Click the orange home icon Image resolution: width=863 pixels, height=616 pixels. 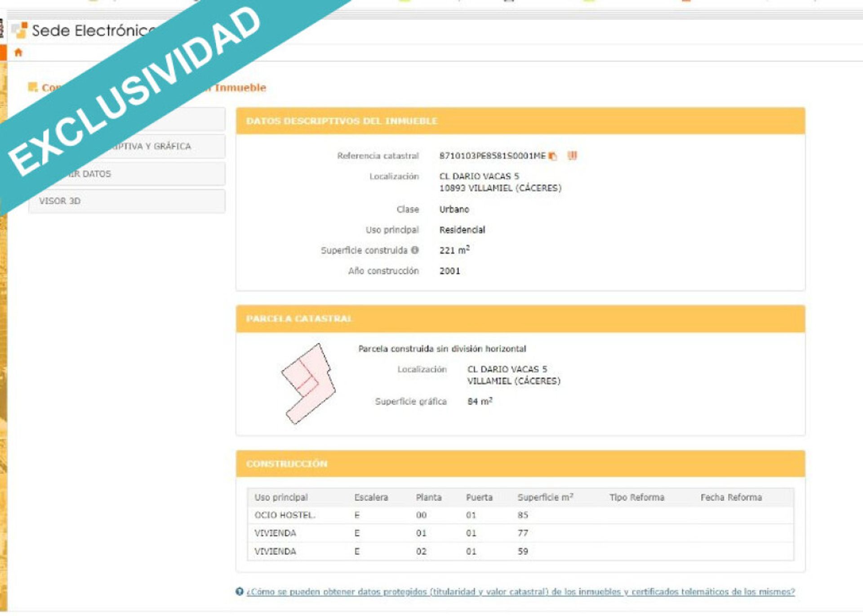tap(18, 52)
